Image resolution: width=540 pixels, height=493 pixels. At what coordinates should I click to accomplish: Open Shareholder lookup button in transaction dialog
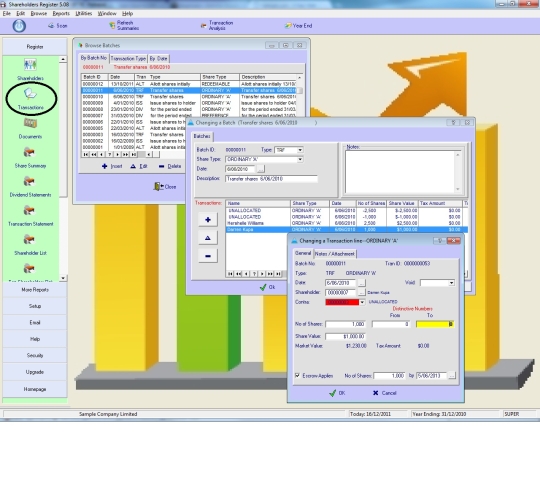[x=361, y=292]
